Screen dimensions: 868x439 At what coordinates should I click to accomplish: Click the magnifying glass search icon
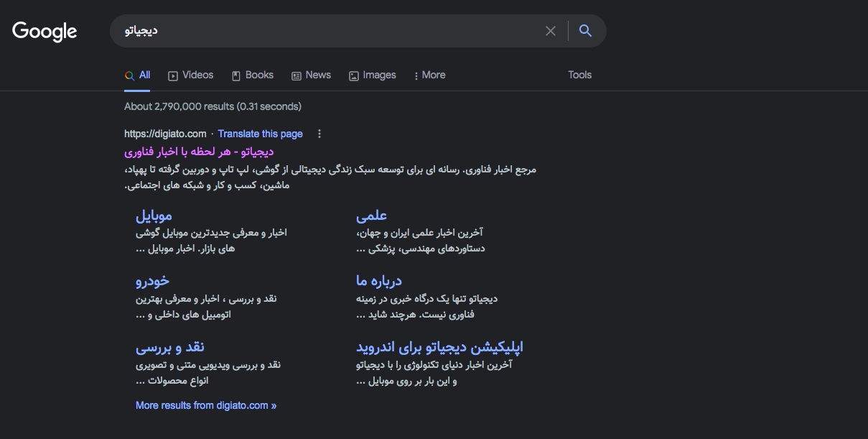(585, 31)
